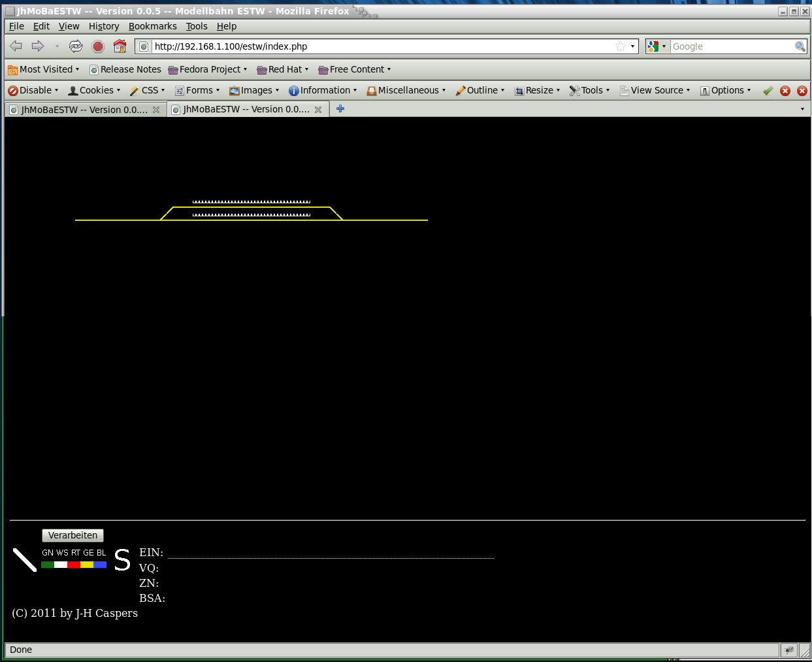Go to the Home page icon
The width and height of the screenshot is (812, 662).
[x=120, y=46]
